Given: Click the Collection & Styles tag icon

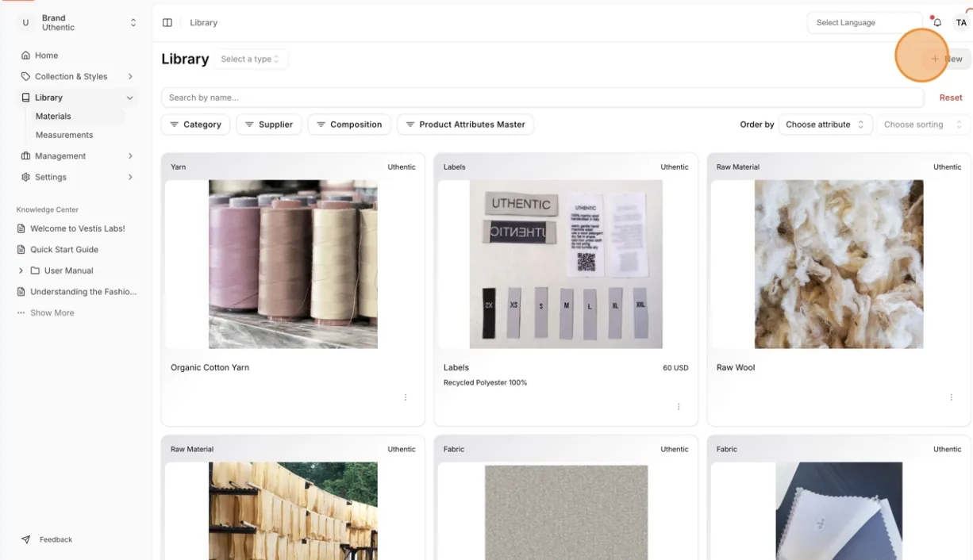Looking at the screenshot, I should tap(26, 76).
